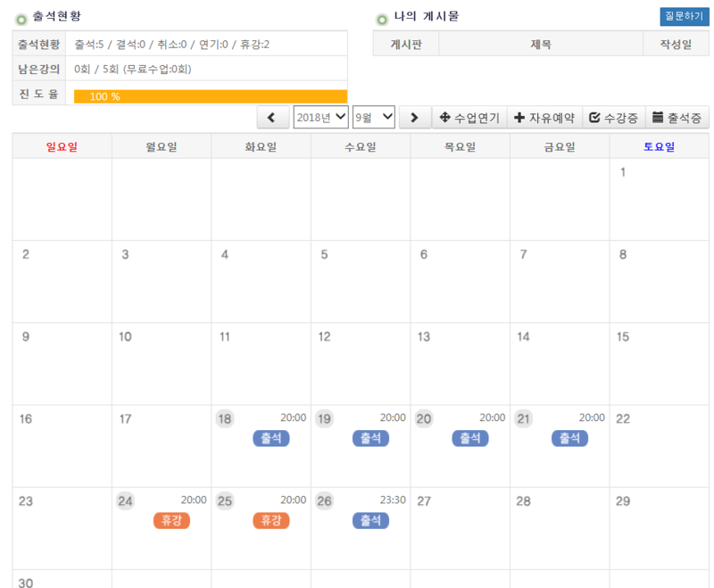Image resolution: width=714 pixels, height=588 pixels.
Task: Click the 출석 badge on day 20
Action: [470, 438]
